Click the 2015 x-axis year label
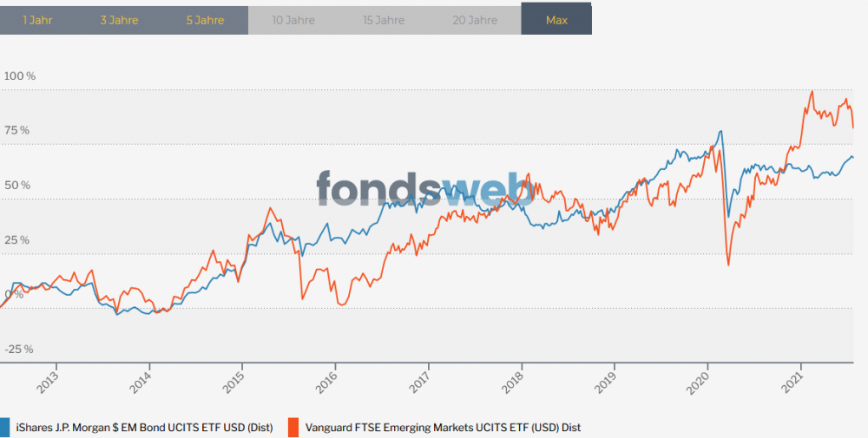The image size is (868, 438). (x=236, y=382)
